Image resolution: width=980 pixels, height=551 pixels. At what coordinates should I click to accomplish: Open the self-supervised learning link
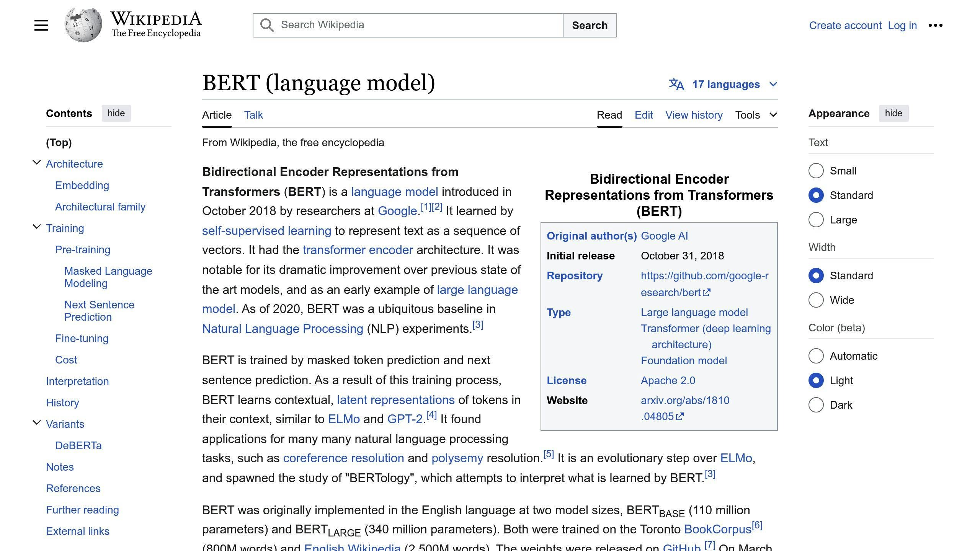266,231
